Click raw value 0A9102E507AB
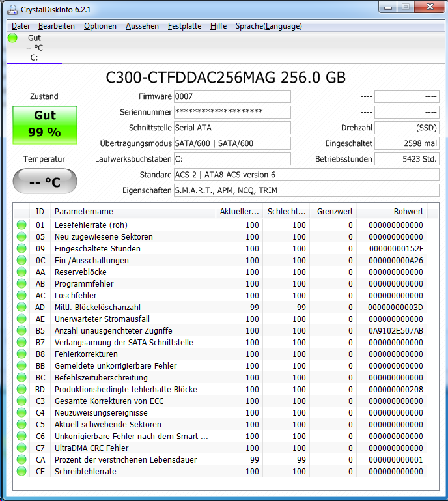448x501 pixels. [x=396, y=331]
